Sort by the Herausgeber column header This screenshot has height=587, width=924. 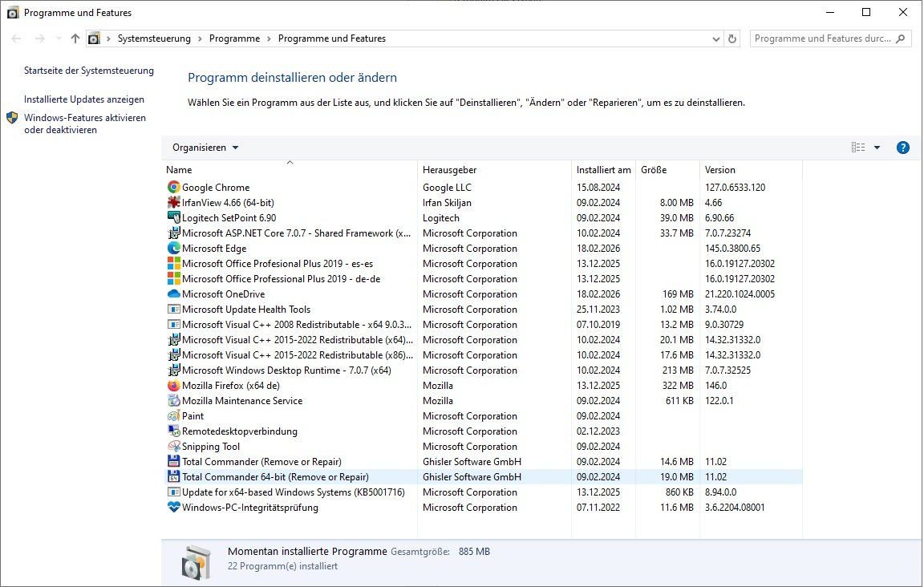494,170
